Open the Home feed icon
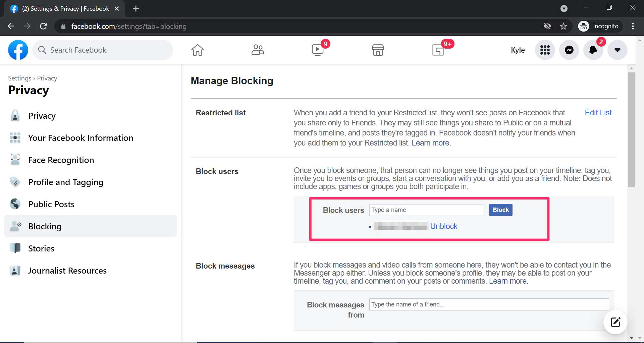This screenshot has width=644, height=343. [x=198, y=50]
